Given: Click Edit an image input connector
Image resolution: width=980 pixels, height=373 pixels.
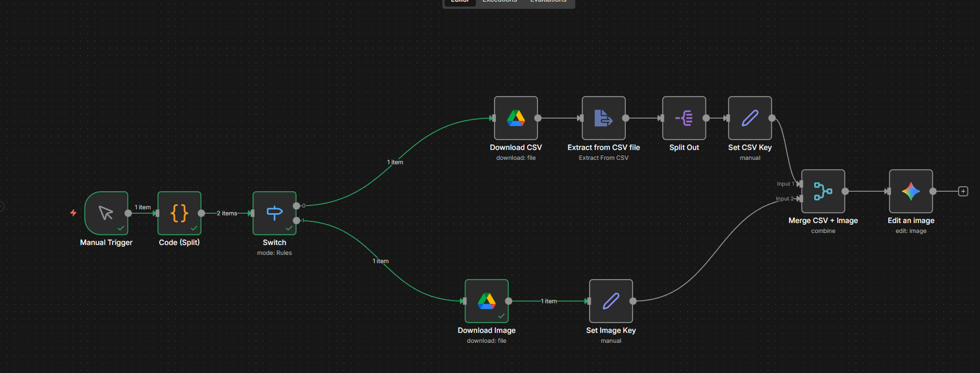Looking at the screenshot, I should pos(888,191).
